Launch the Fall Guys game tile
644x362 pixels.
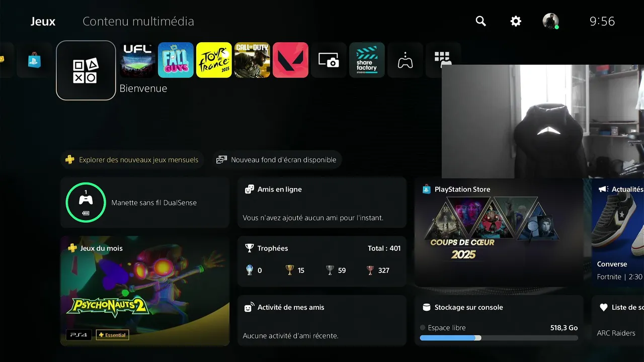click(176, 60)
